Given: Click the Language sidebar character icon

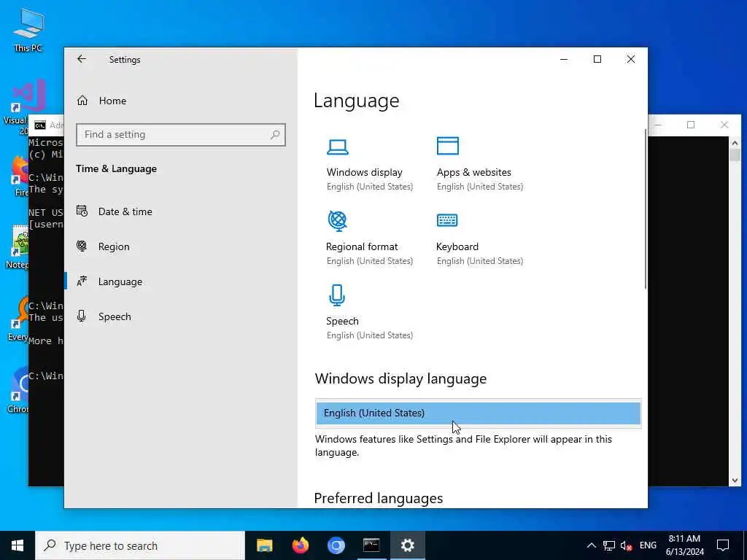Looking at the screenshot, I should click(x=82, y=281).
